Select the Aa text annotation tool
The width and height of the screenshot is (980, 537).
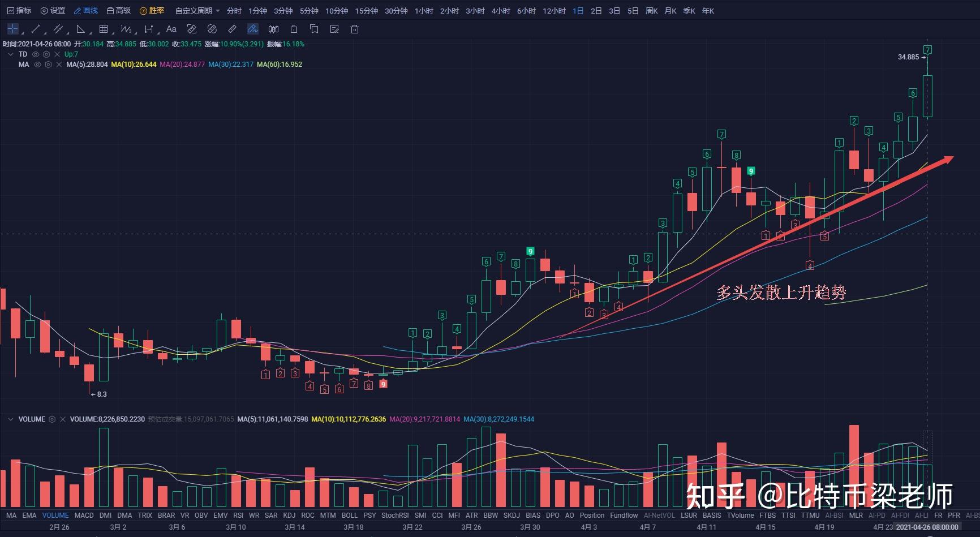(171, 29)
